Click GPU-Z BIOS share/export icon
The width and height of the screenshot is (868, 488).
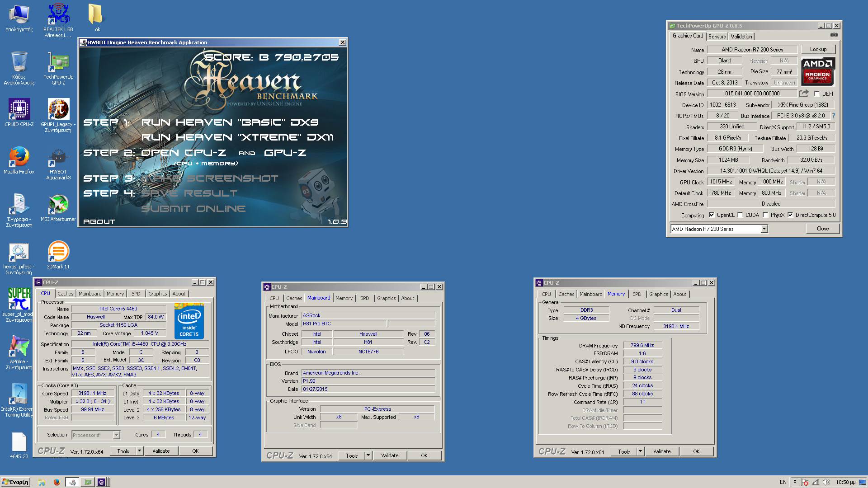(803, 94)
